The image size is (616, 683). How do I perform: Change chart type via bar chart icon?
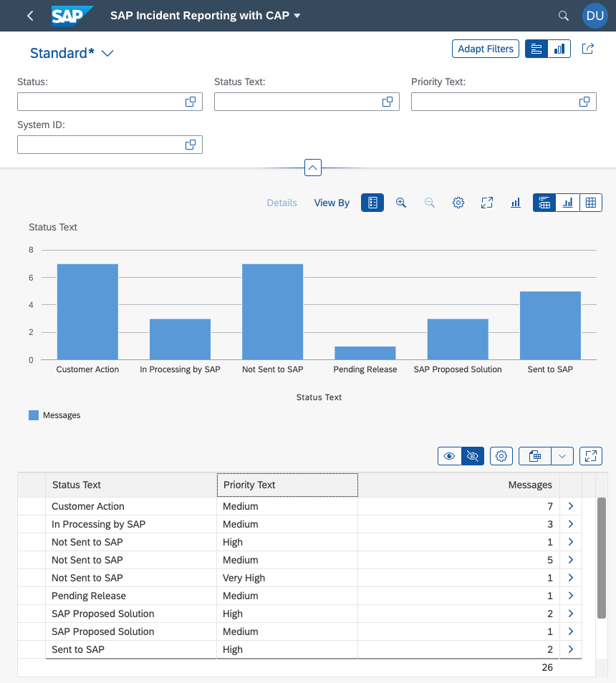coord(516,203)
